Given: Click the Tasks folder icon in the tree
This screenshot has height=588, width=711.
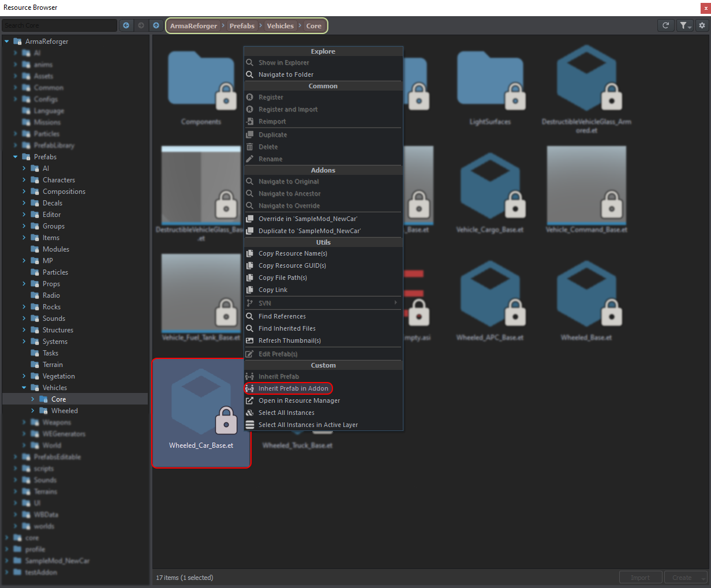Looking at the screenshot, I should [35, 353].
